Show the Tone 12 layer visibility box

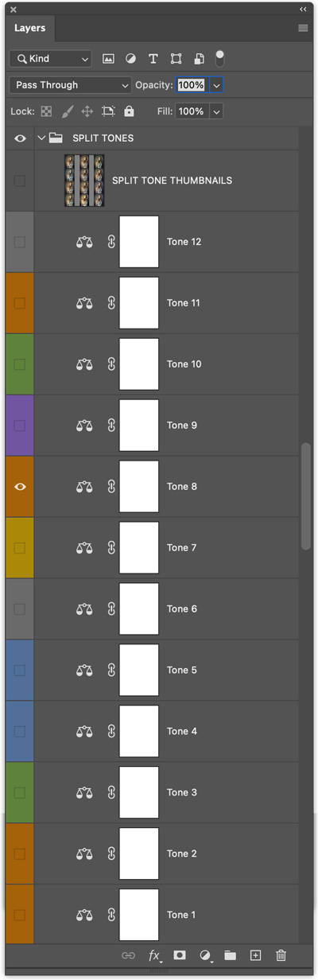(20, 242)
